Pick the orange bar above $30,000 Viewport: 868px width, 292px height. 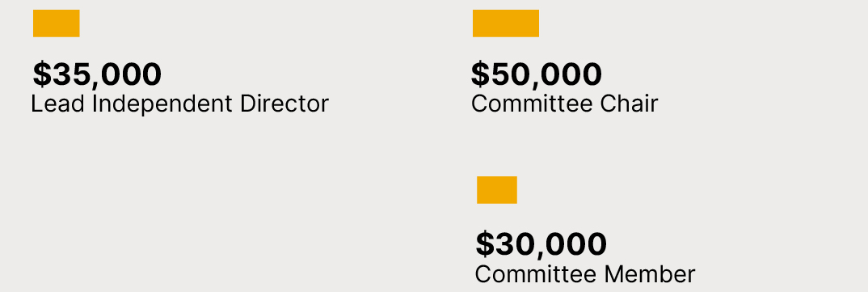click(x=497, y=190)
